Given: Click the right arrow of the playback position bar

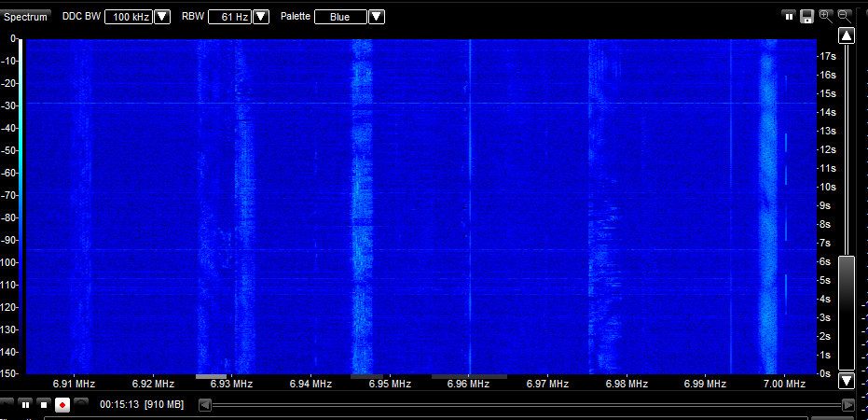Looking at the screenshot, I should pyautogui.click(x=847, y=406).
